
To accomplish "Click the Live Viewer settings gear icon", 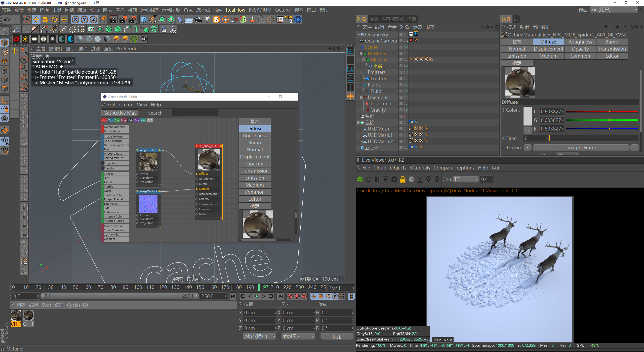I will (x=394, y=179).
